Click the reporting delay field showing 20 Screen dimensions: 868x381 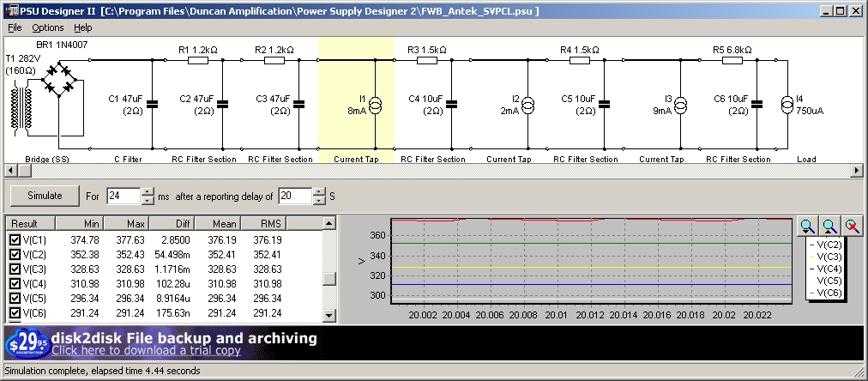click(x=296, y=196)
